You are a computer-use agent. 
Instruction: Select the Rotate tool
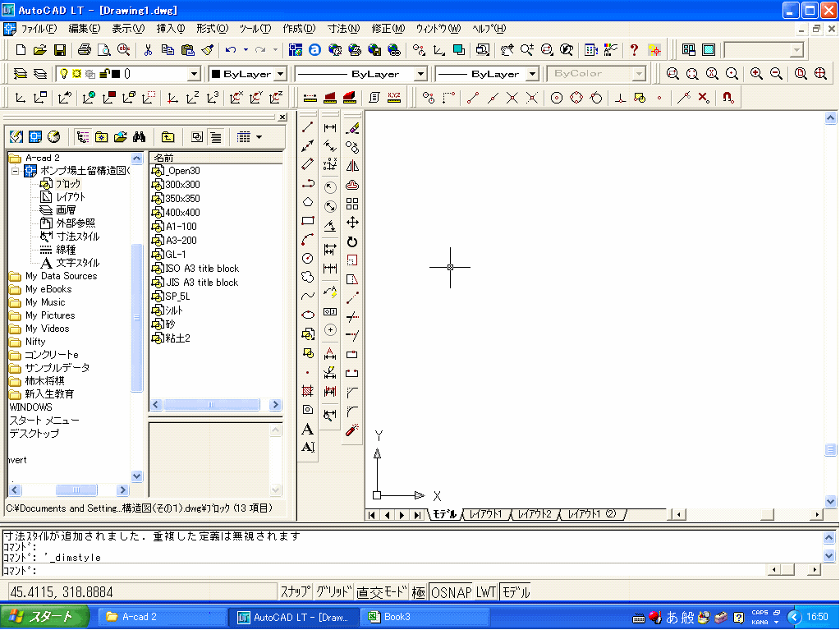(x=352, y=241)
